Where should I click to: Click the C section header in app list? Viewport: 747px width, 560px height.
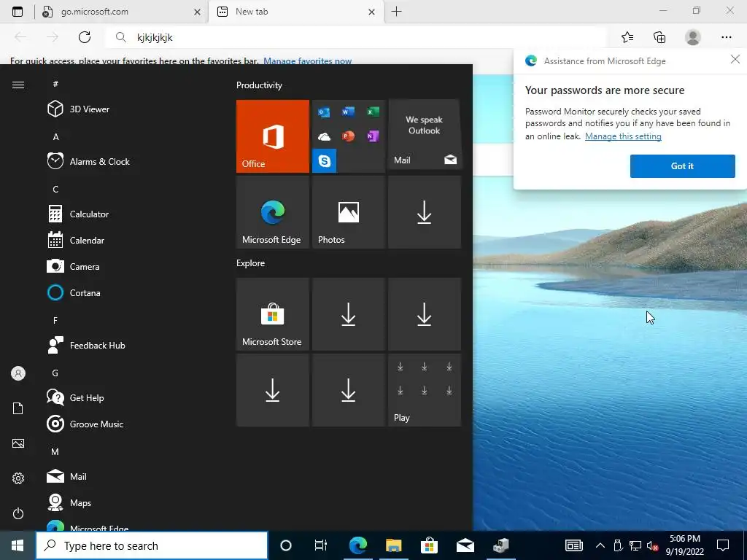pos(55,189)
